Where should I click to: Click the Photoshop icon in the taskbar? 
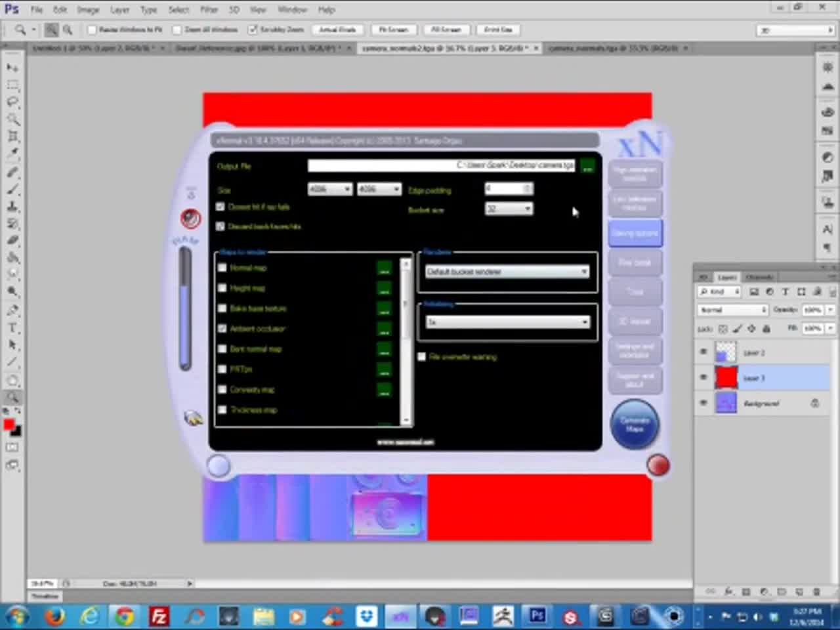537,616
